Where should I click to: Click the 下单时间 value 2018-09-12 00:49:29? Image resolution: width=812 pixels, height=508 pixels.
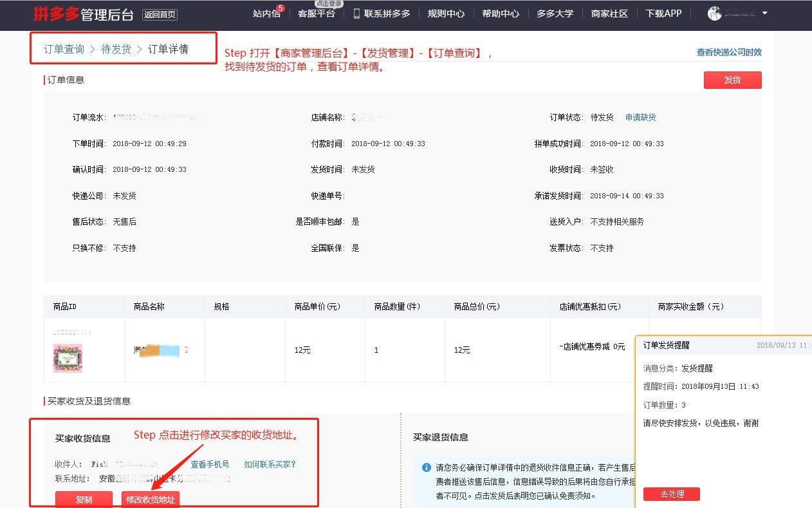pyautogui.click(x=150, y=144)
